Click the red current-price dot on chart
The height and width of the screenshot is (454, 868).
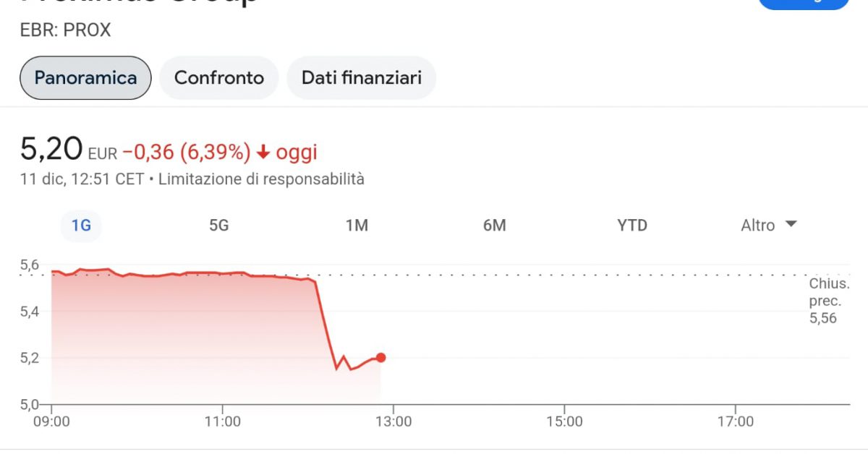(380, 357)
